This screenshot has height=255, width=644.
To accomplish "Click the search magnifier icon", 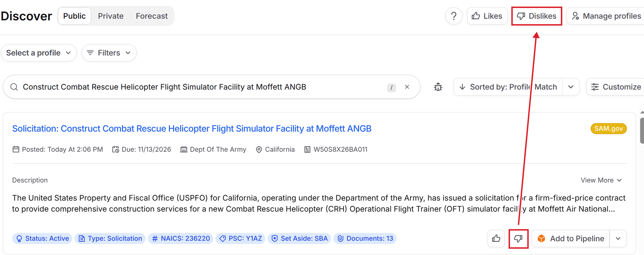I will (x=14, y=87).
